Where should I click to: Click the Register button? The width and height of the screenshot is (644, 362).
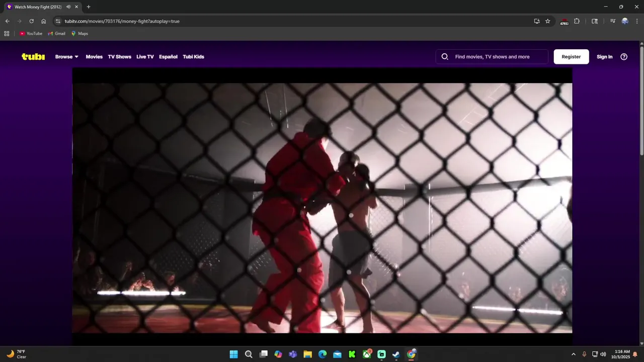[571, 57]
